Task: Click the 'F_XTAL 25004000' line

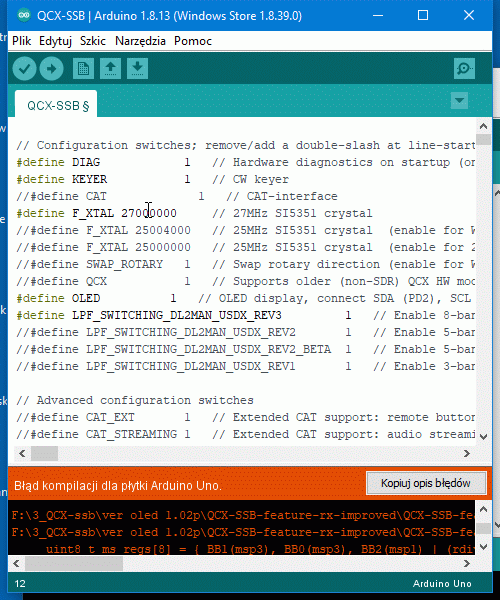Action: point(245,230)
